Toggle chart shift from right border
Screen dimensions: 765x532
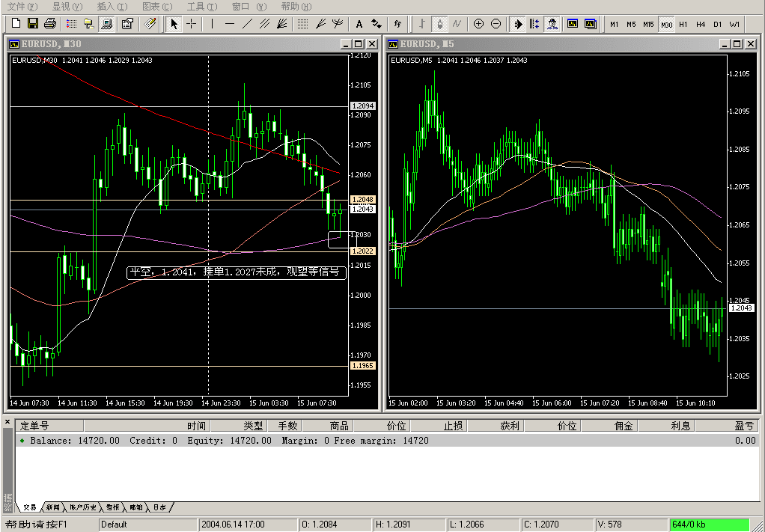coord(534,23)
